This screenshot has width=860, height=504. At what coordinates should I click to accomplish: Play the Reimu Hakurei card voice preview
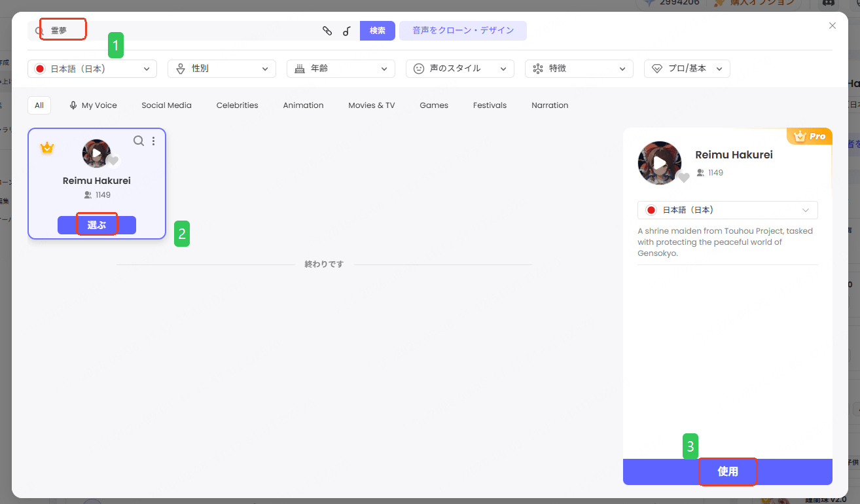click(96, 153)
